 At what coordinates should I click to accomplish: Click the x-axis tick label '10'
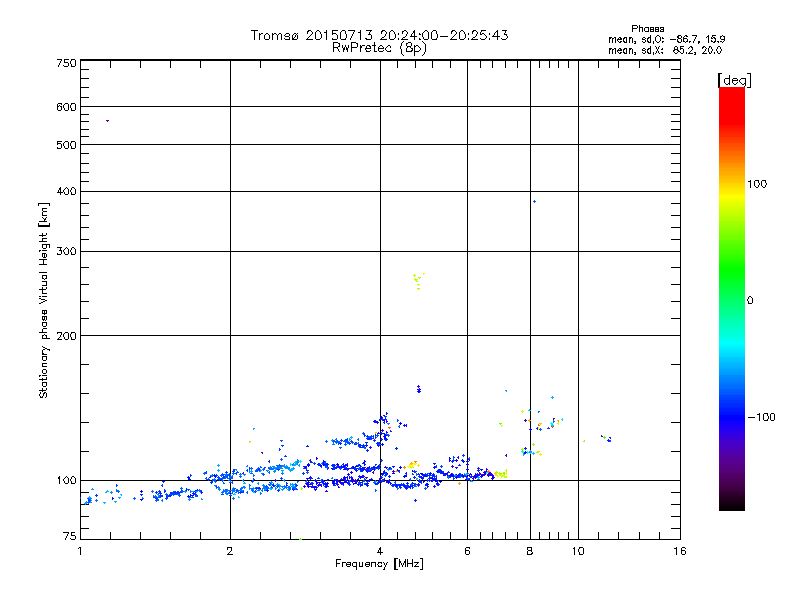[x=578, y=551]
